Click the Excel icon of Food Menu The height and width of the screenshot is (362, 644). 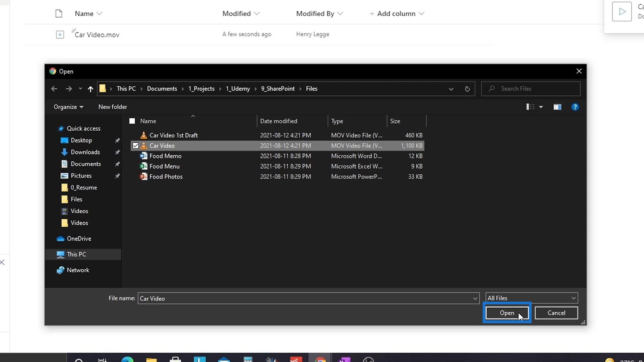coord(144,166)
